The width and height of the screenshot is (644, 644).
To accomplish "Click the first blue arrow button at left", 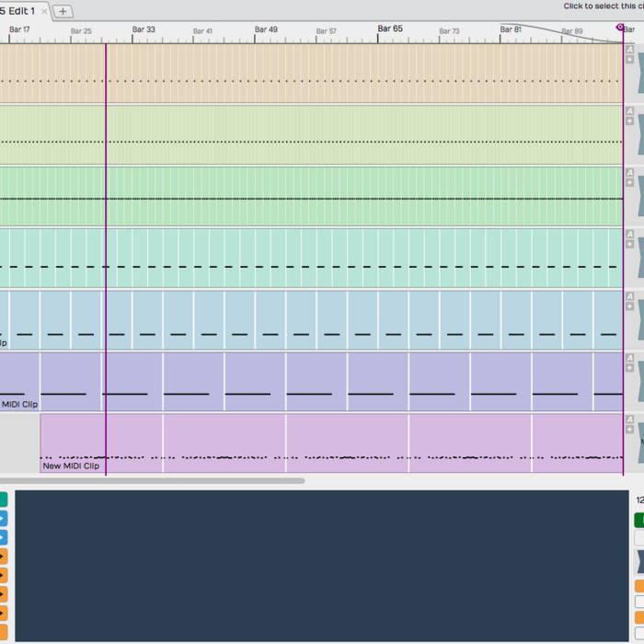I will tap(3, 519).
